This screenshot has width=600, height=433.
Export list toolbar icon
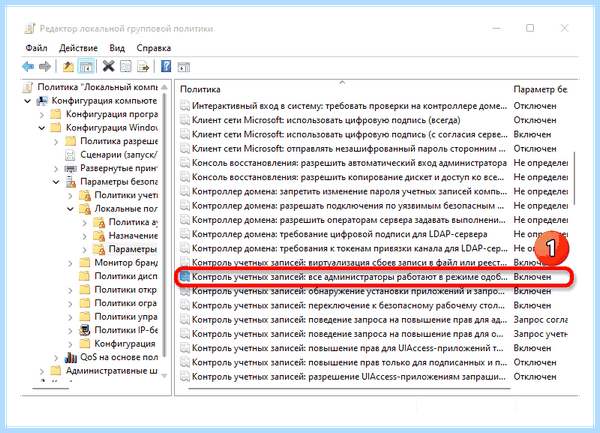pos(143,67)
